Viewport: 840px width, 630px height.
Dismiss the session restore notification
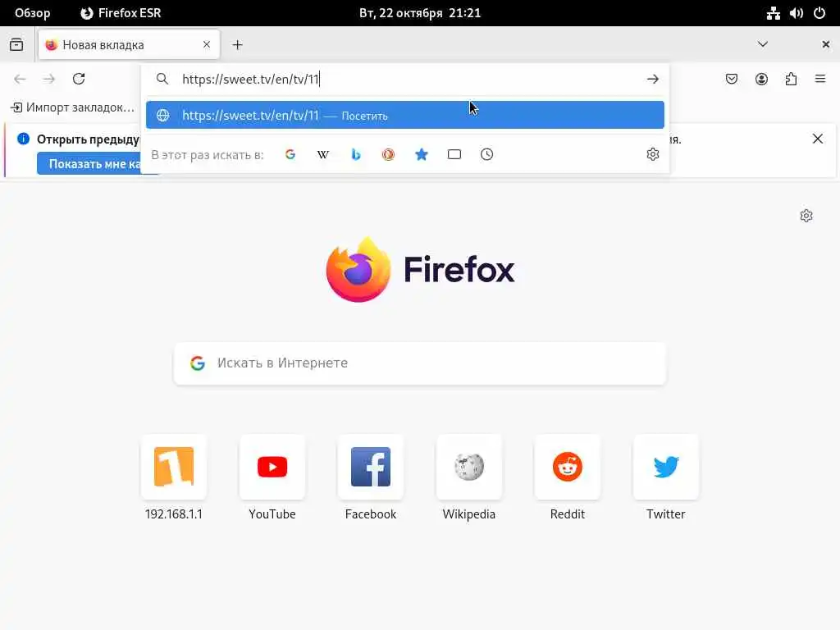pyautogui.click(x=818, y=139)
